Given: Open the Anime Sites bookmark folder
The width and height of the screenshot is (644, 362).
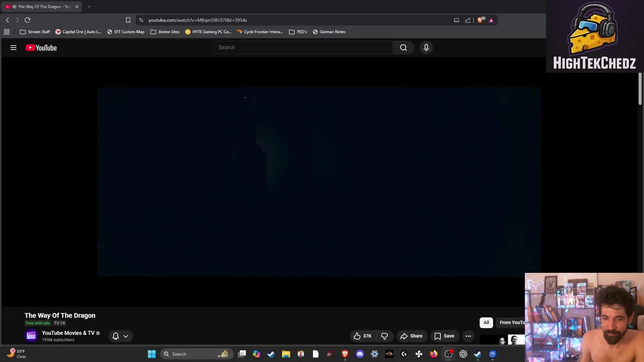Looking at the screenshot, I should click(165, 32).
